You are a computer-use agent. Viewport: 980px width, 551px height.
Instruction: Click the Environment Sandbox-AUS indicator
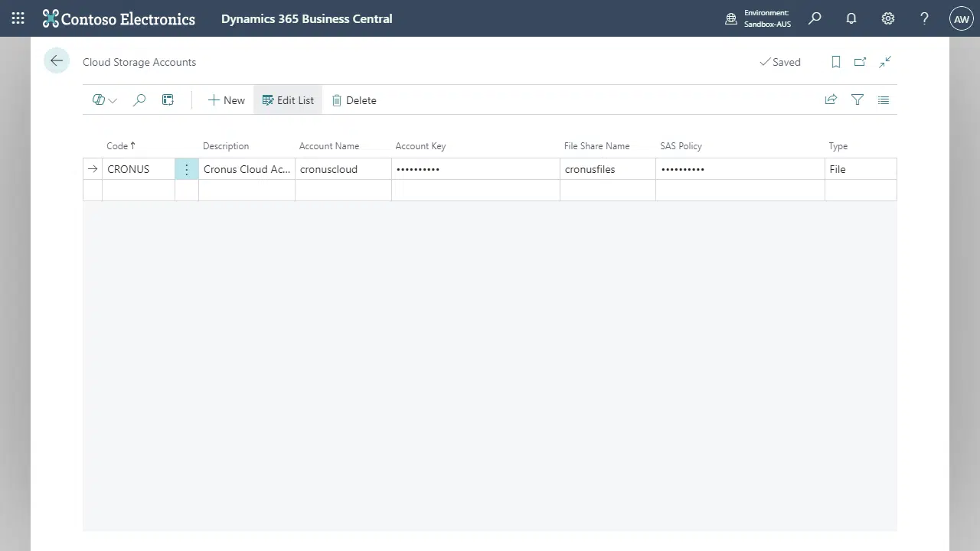757,18
